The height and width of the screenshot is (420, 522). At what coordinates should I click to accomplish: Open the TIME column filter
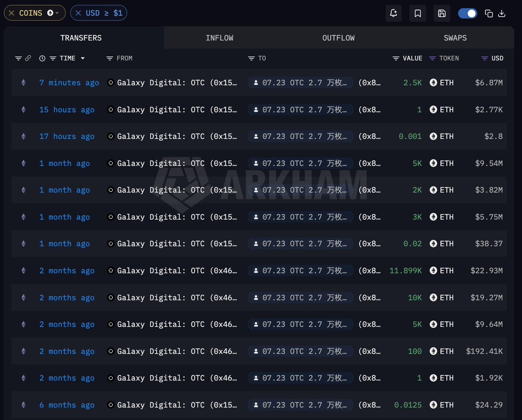(53, 58)
